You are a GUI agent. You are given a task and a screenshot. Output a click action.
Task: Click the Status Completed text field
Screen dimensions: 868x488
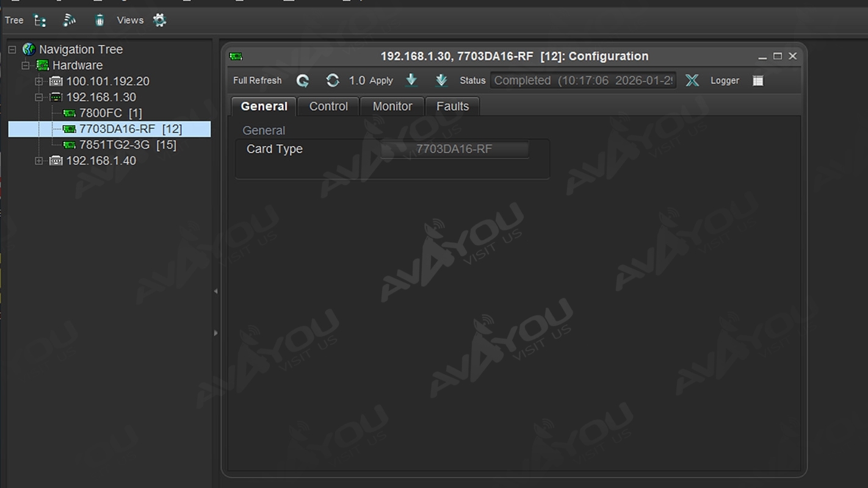[583, 81]
